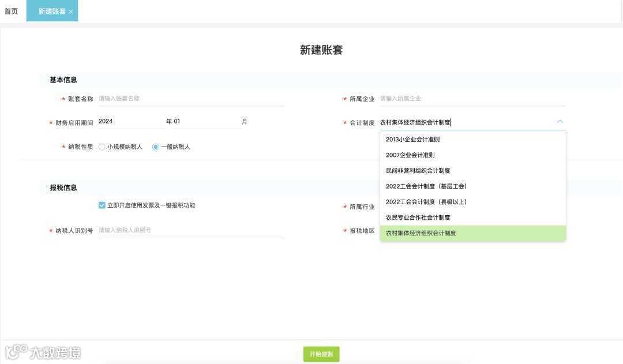Image resolution: width=623 pixels, height=364 pixels.
Task: Choose 2022工会会计制度（基层工会） option
Action: 473,186
